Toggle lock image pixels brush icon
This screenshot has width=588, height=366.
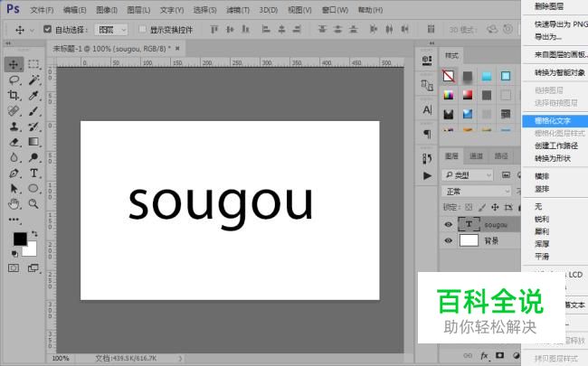pos(482,207)
